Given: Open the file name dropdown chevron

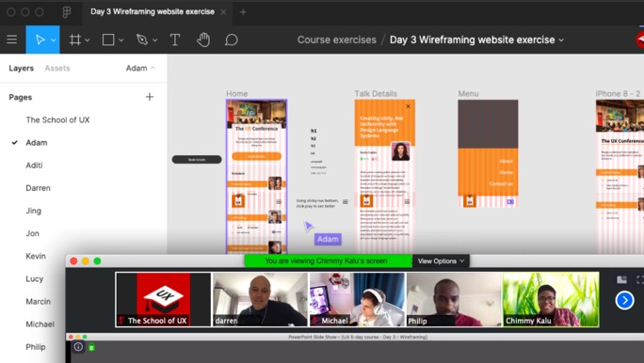Looking at the screenshot, I should click(x=561, y=40).
